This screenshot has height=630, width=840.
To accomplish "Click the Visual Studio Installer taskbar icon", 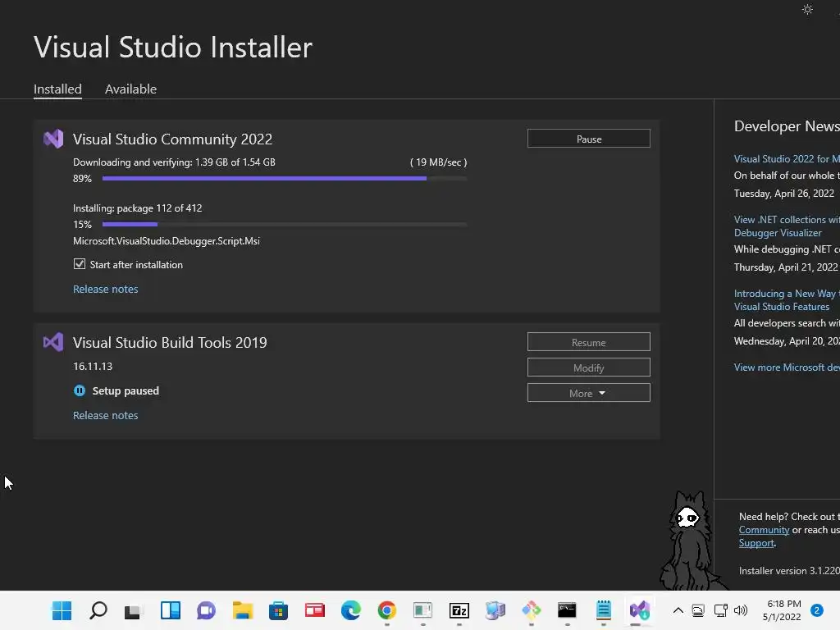I will [x=640, y=610].
